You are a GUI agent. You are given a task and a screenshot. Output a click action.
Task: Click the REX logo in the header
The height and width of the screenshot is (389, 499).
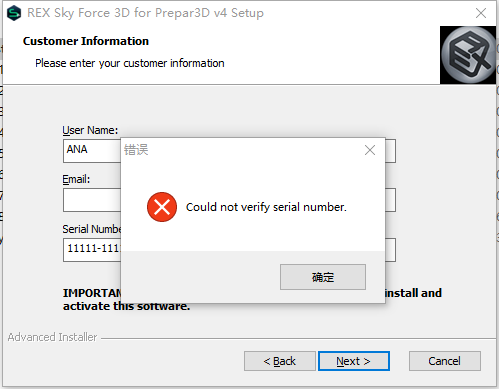tap(468, 55)
